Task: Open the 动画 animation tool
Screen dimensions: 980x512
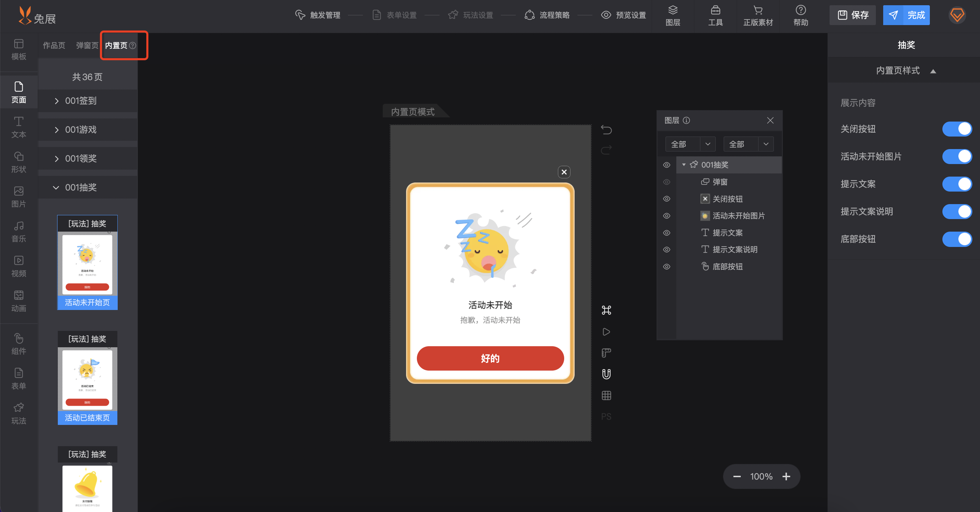Action: pos(19,302)
